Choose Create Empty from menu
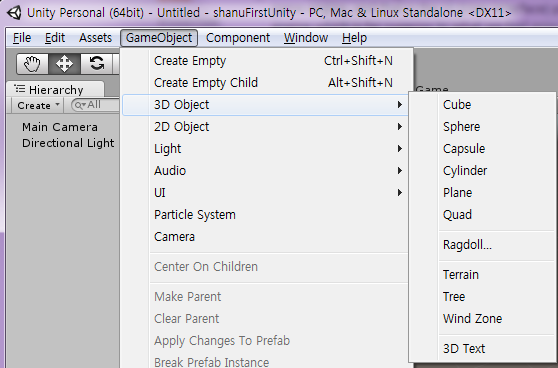Image resolution: width=558 pixels, height=368 pixels. (x=265, y=61)
